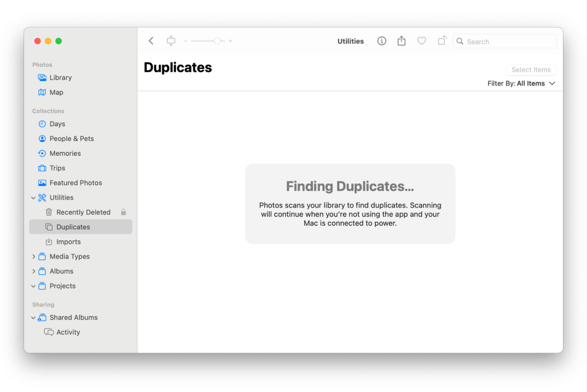Click the Days clock icon
Image resolution: width=587 pixels, height=392 pixels.
42,124
